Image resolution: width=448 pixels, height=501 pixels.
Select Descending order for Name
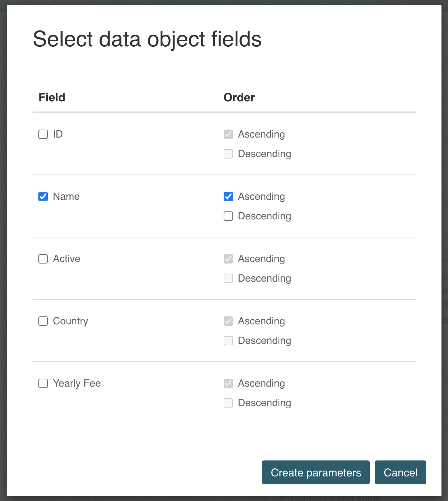pyautogui.click(x=228, y=216)
